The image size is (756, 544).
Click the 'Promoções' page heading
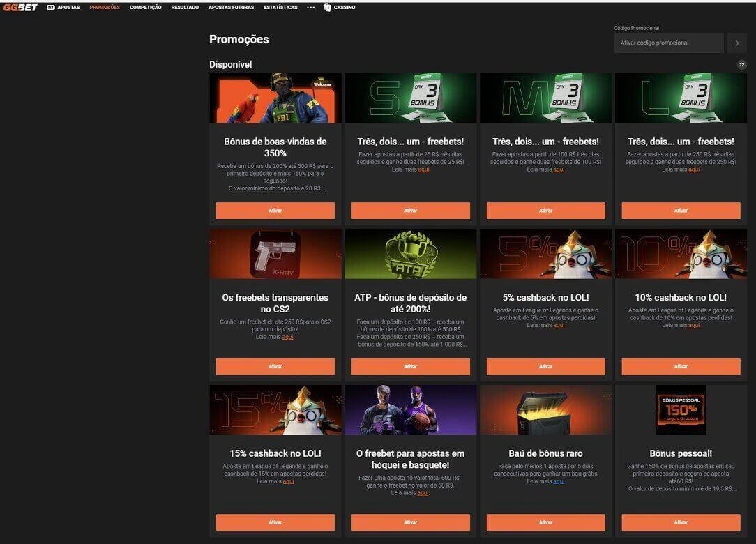(x=239, y=40)
